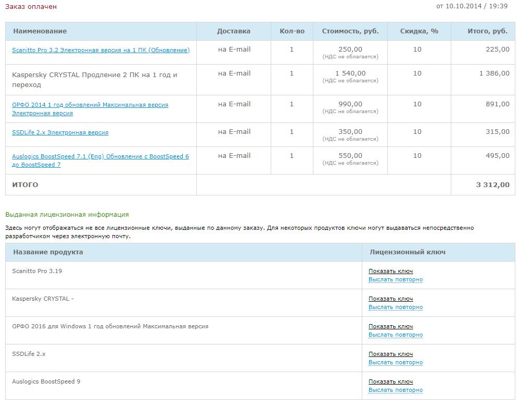Select the 1 386,00 Kaspersky total
The width and height of the screenshot is (532, 407).
494,73
